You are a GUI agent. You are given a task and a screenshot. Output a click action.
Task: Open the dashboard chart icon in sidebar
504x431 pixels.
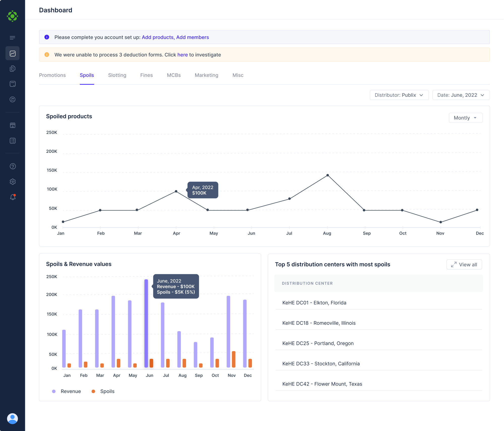[12, 53]
